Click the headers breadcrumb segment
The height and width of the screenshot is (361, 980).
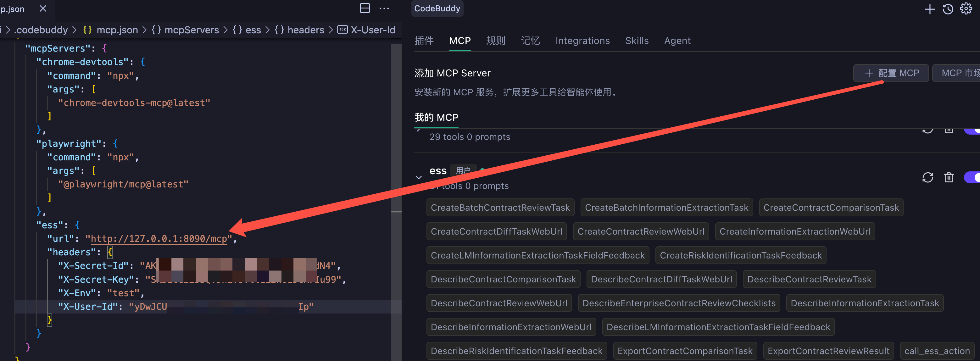coord(305,30)
